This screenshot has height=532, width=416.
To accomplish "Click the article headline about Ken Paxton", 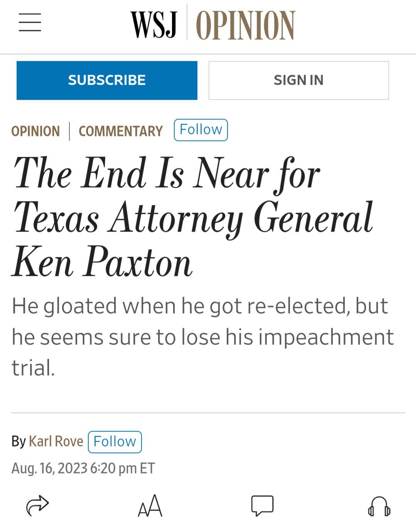I will [192, 217].
